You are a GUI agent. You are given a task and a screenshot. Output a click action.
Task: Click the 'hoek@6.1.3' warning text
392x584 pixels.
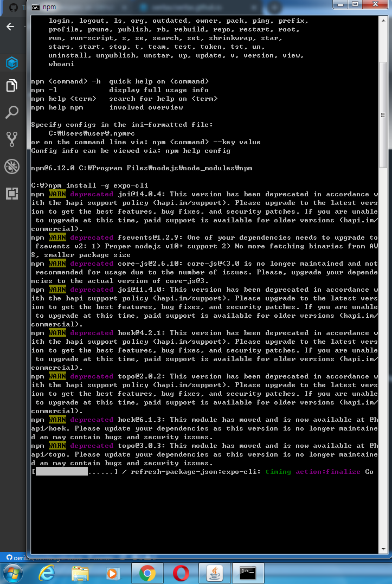(204, 428)
